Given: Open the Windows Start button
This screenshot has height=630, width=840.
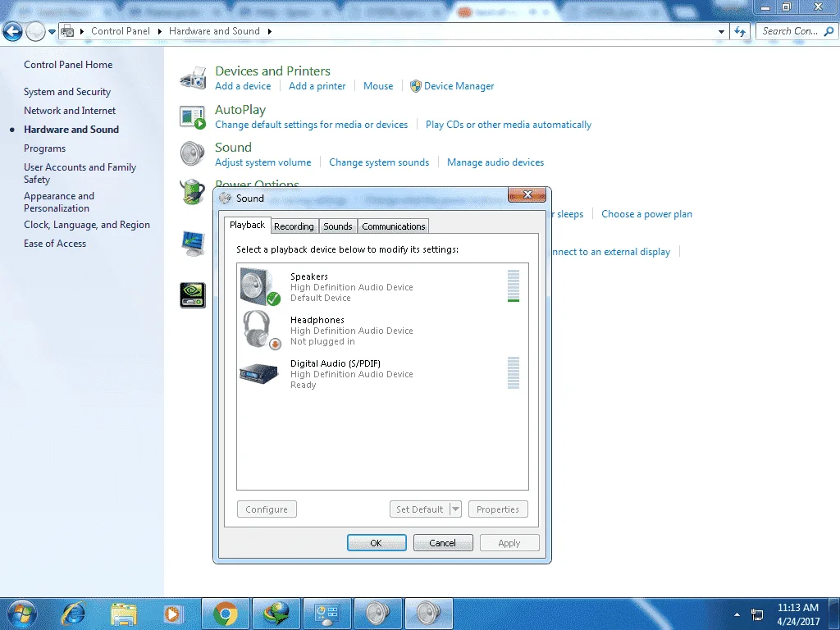Looking at the screenshot, I should click(x=21, y=614).
